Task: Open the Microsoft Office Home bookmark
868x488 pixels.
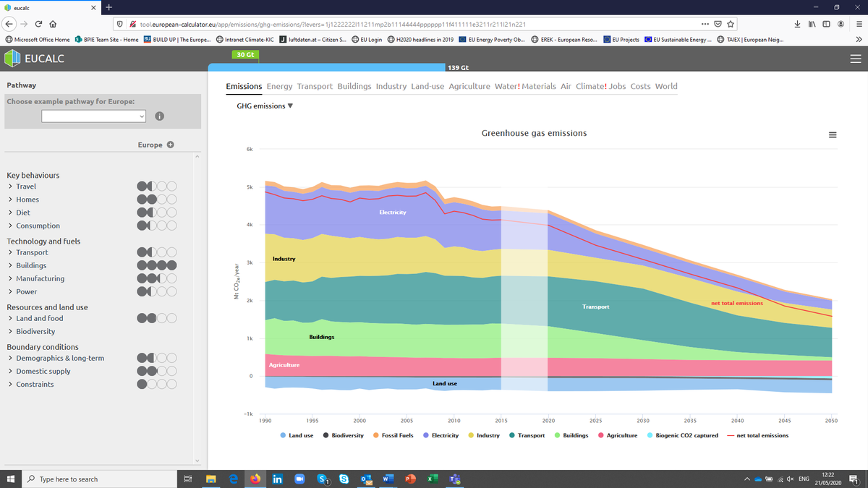Action: click(x=38, y=39)
